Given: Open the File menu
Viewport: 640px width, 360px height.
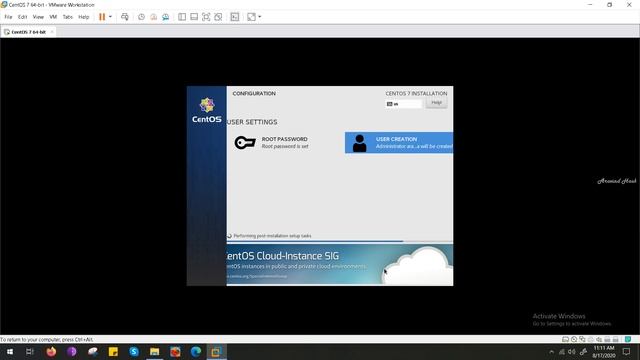Looking at the screenshot, I should coord(8,17).
